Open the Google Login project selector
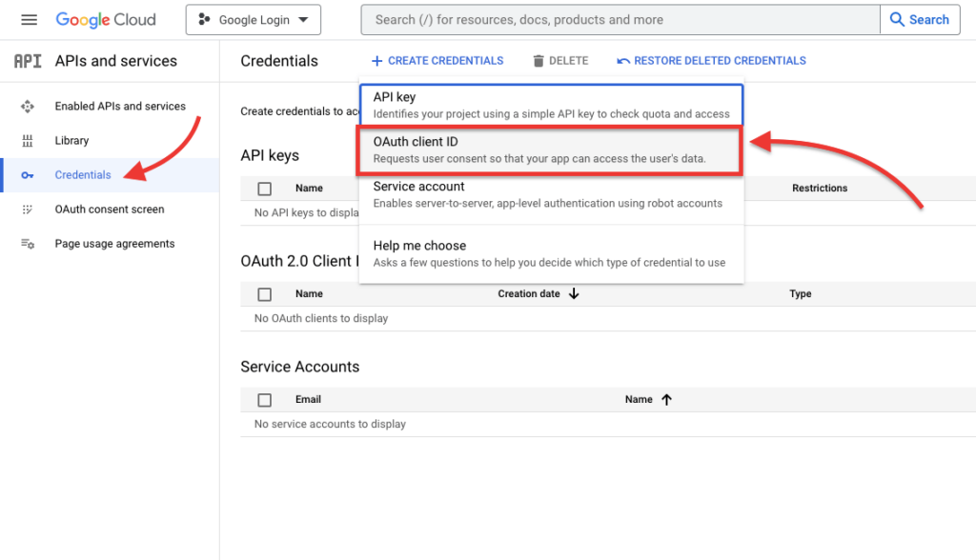976x560 pixels. (254, 20)
